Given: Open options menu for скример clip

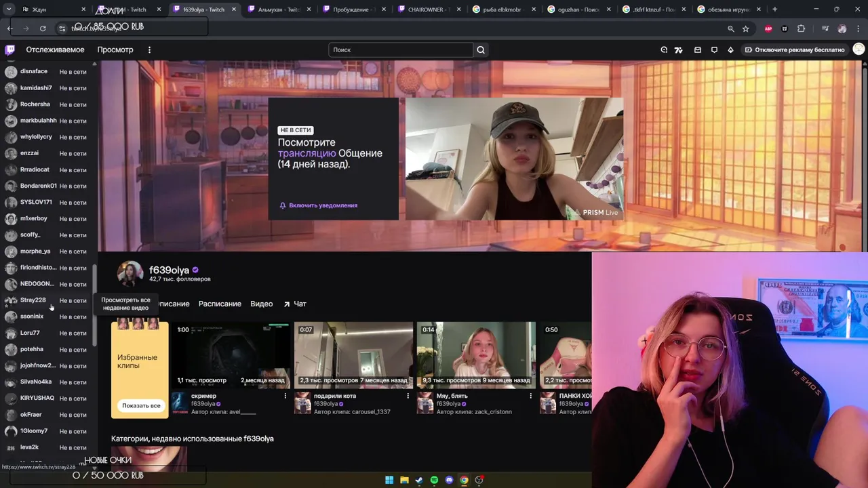Looking at the screenshot, I should coord(285,396).
